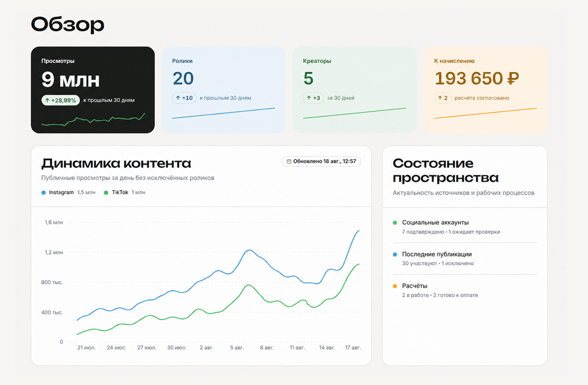
Task: Click the 11 авг. x-axis date
Action: (x=297, y=348)
